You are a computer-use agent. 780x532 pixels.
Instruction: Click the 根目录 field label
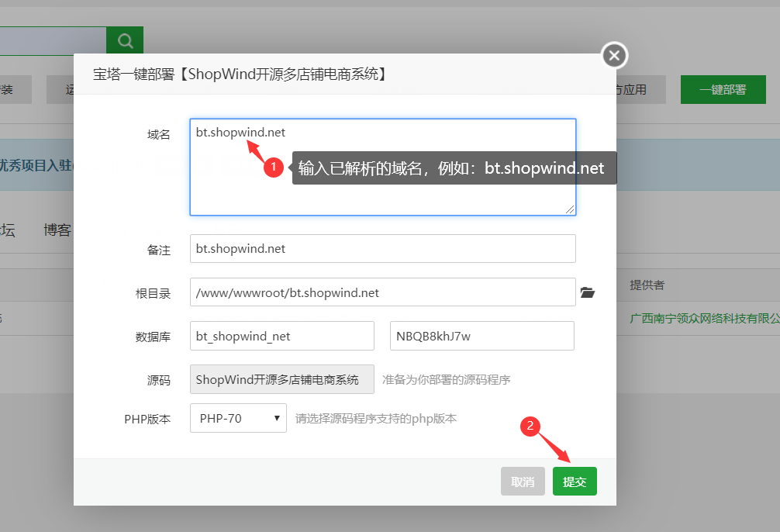(154, 294)
